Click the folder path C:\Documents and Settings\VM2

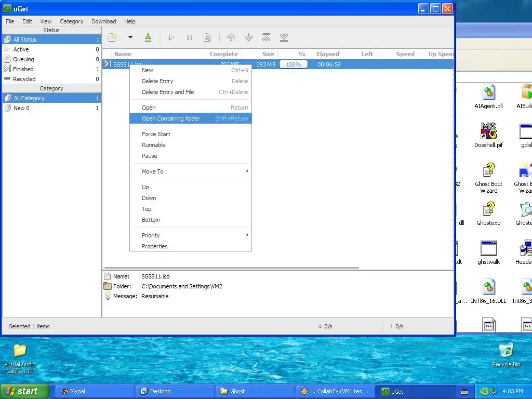(182, 286)
